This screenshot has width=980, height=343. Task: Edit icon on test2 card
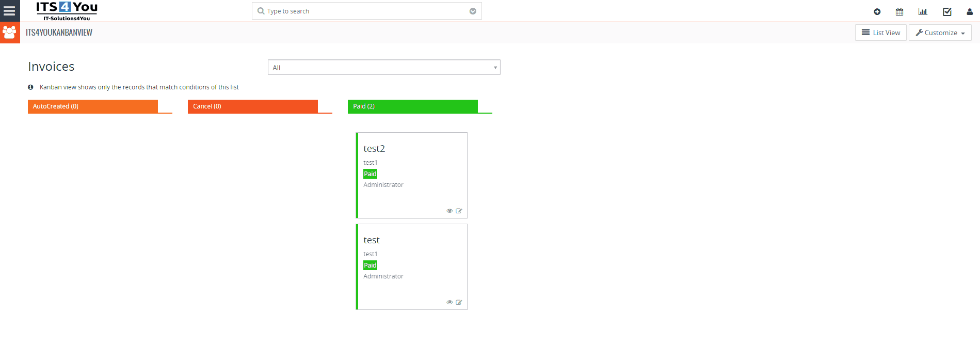[x=459, y=211]
